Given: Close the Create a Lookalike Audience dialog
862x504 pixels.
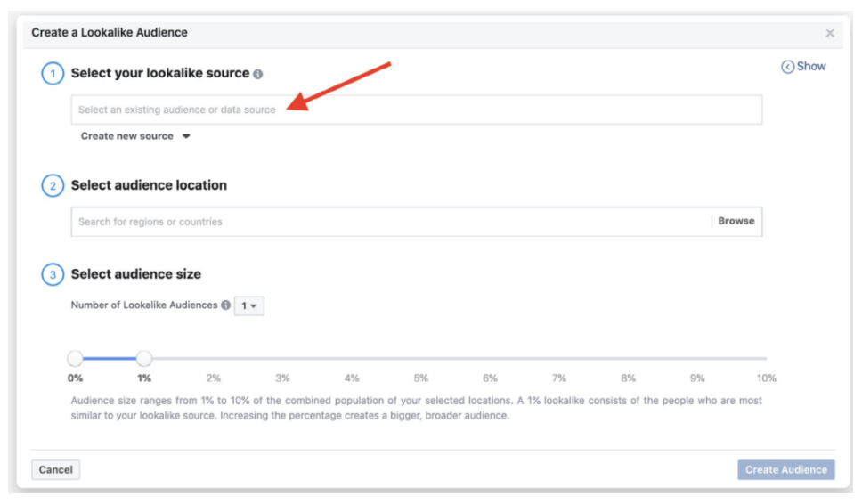Looking at the screenshot, I should [830, 33].
